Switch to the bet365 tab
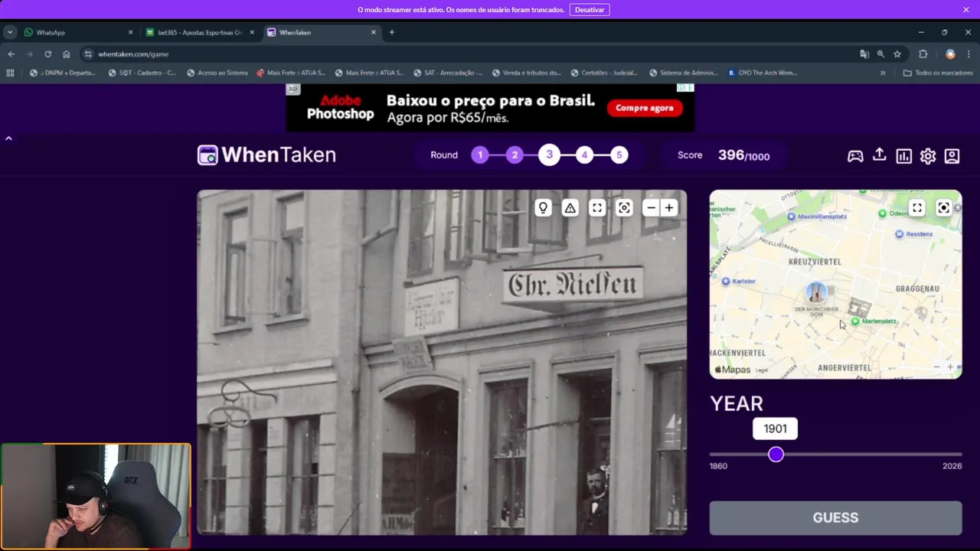This screenshot has height=551, width=980. tap(199, 32)
